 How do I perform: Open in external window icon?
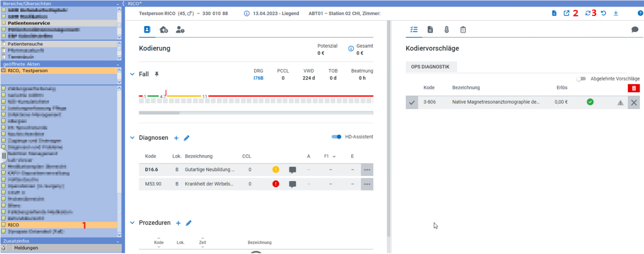pyautogui.click(x=566, y=13)
